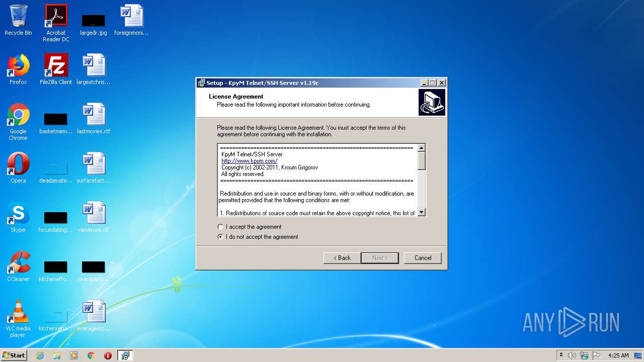This screenshot has height=362, width=644.
Task: Launch Skype from the desktop
Action: [18, 217]
